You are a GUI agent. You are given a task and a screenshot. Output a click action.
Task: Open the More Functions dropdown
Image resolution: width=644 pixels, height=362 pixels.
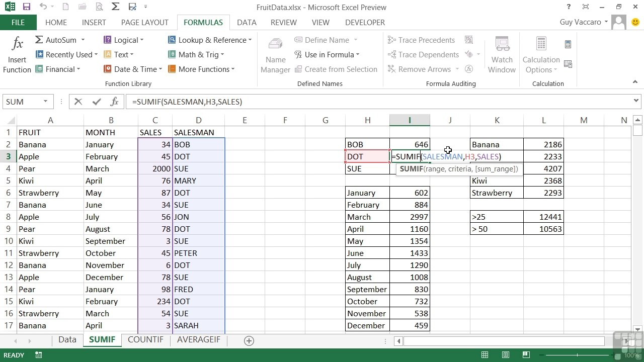click(x=201, y=69)
